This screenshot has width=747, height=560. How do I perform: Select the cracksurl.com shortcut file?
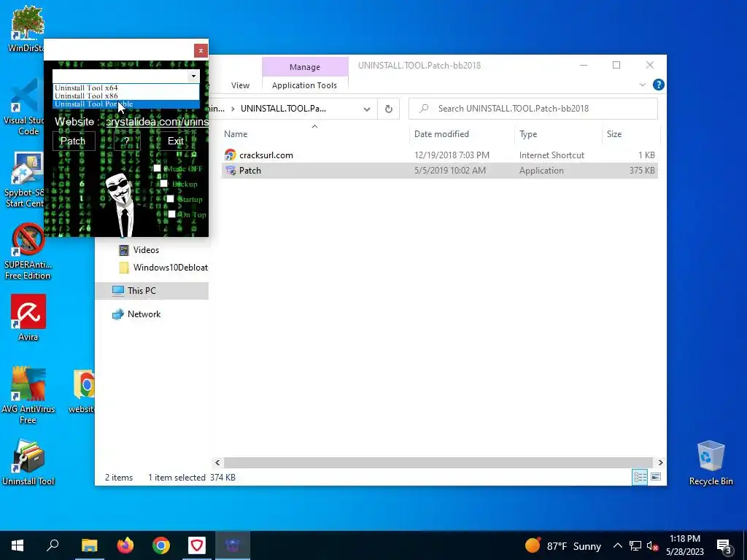click(266, 155)
